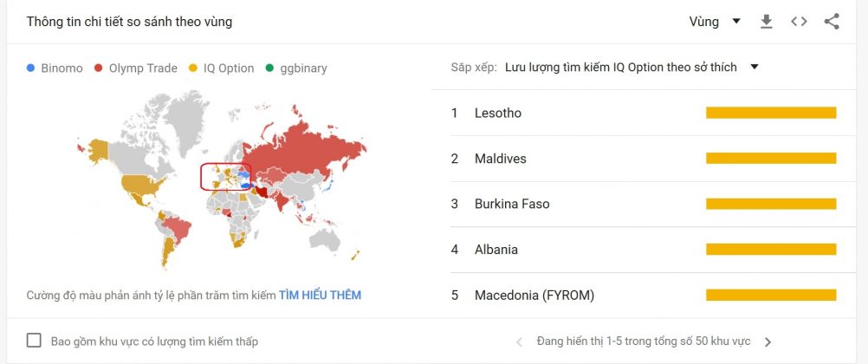Click the TÌM HIỂU THÊM link
This screenshot has height=364, width=868.
click(x=320, y=295)
